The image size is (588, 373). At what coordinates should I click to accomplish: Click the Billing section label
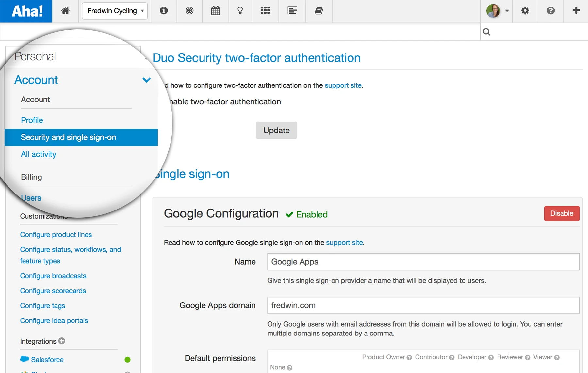click(31, 177)
